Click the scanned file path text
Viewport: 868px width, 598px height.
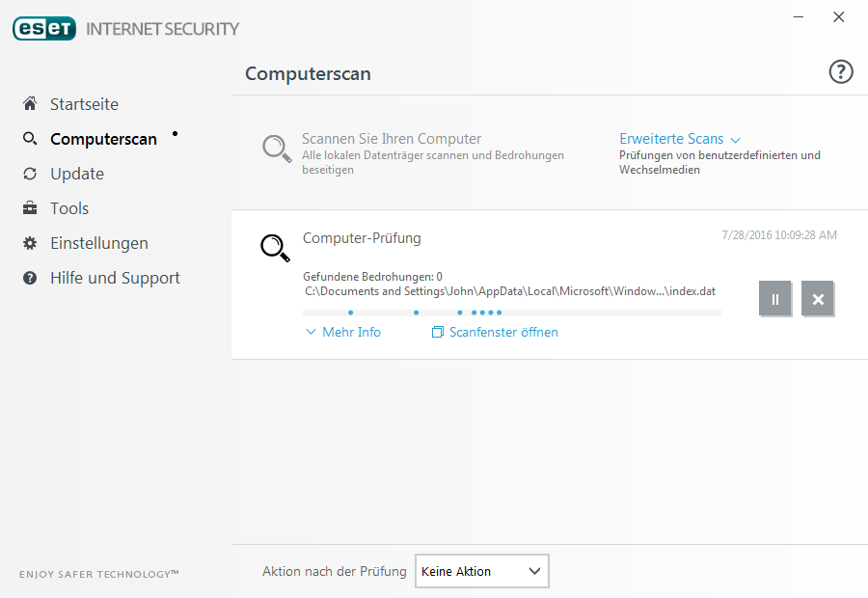click(x=510, y=291)
